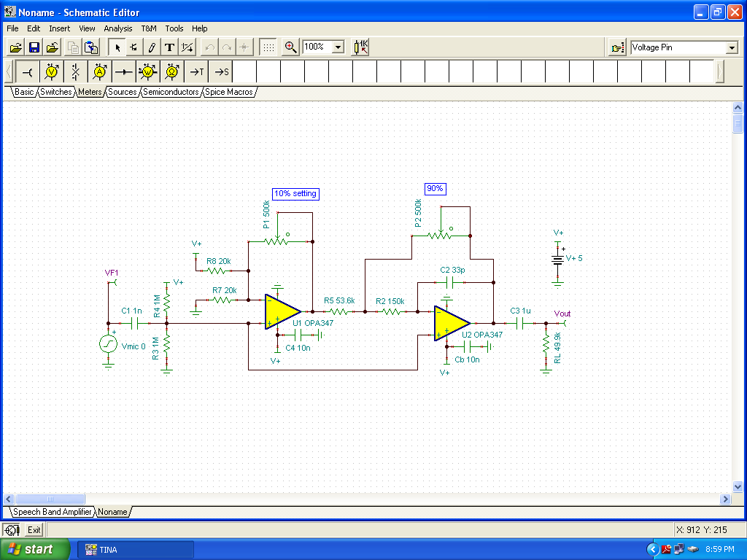This screenshot has width=747, height=560.
Task: Open the Help menu
Action: click(200, 28)
